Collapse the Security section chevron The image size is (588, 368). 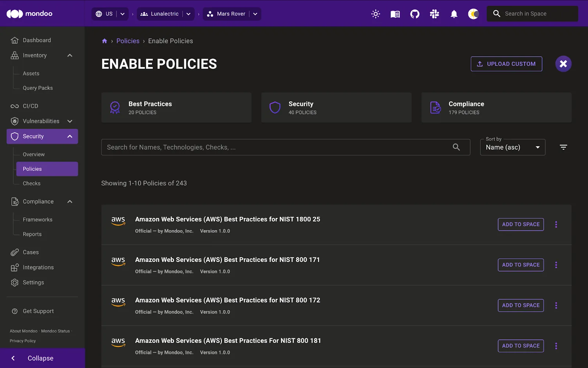coord(70,136)
